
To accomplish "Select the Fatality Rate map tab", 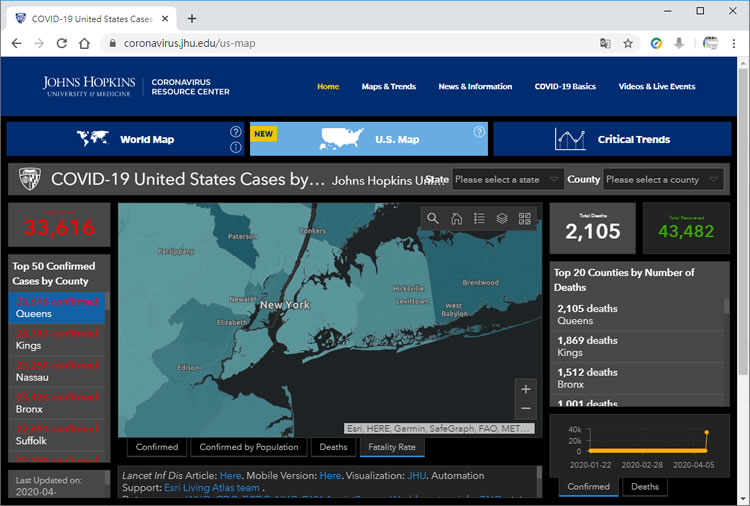I will coord(392,447).
